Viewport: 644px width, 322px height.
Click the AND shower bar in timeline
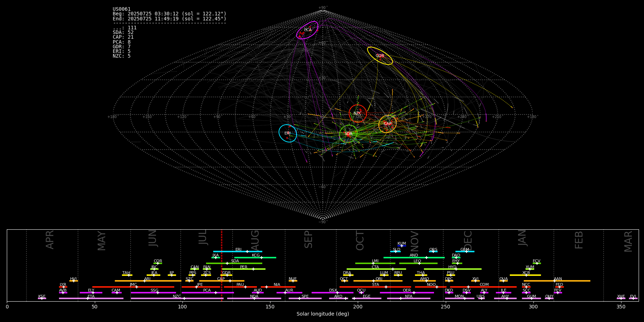[x=414, y=258]
